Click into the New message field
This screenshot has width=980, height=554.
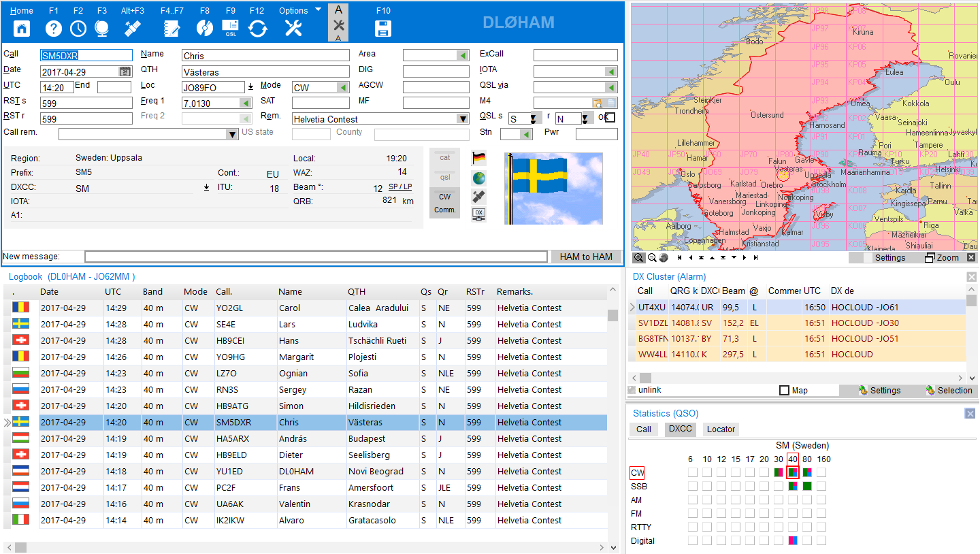(x=316, y=257)
